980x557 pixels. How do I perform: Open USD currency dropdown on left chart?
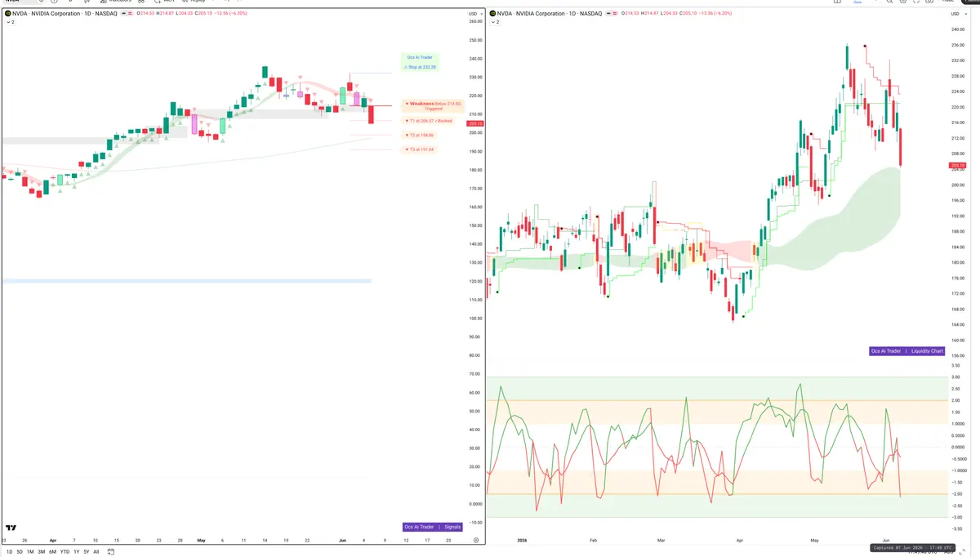click(x=474, y=14)
